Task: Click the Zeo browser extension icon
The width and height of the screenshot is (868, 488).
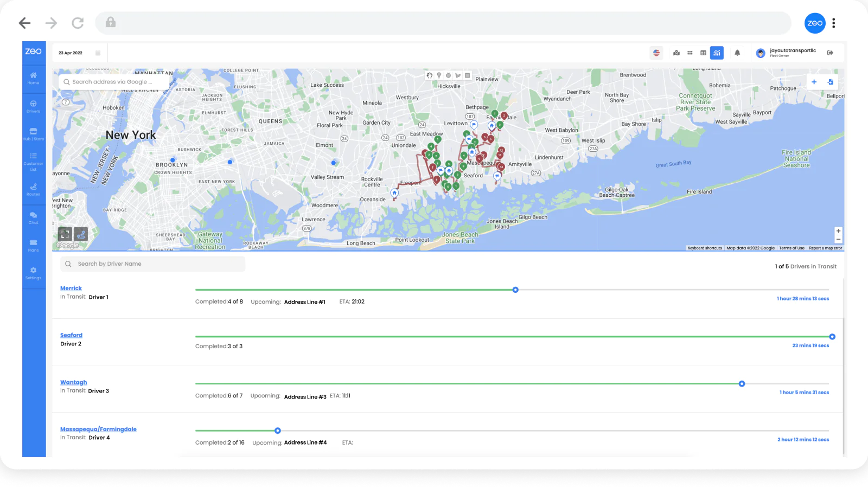Action: click(x=815, y=23)
